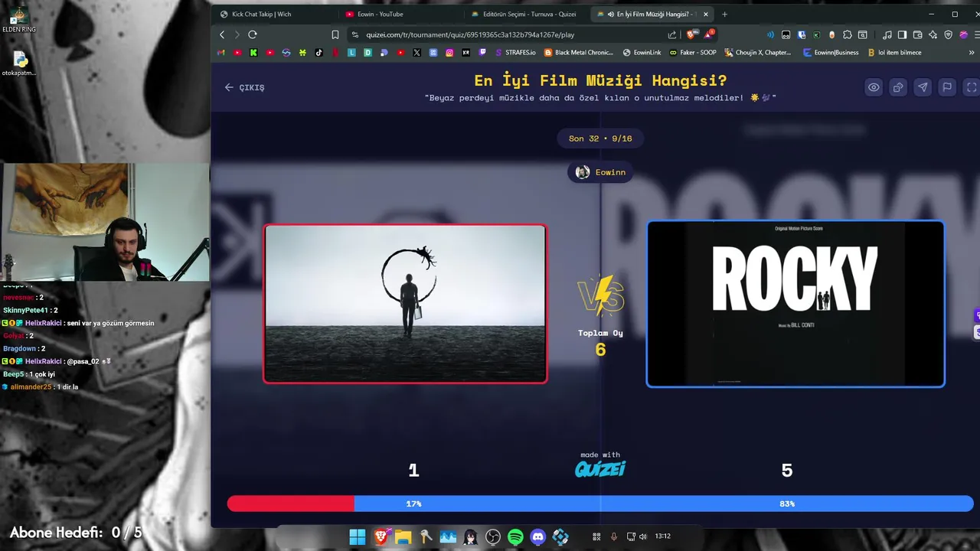Open Windows Start menu

point(358,536)
